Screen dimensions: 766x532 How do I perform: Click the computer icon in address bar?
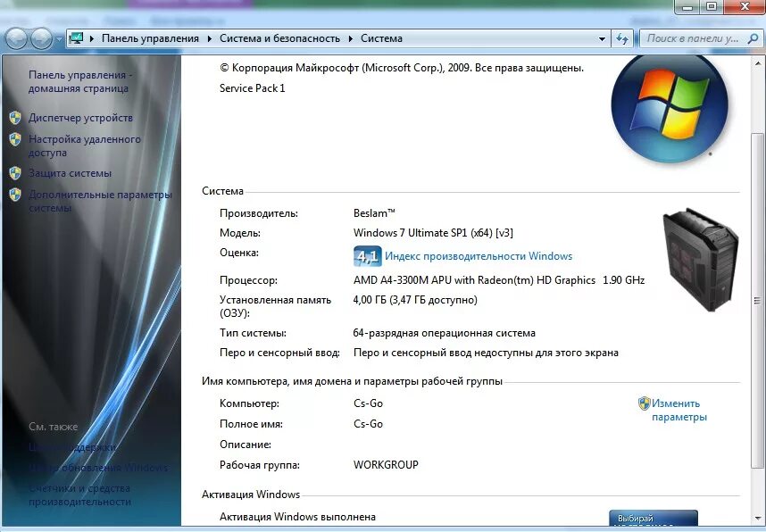point(76,38)
